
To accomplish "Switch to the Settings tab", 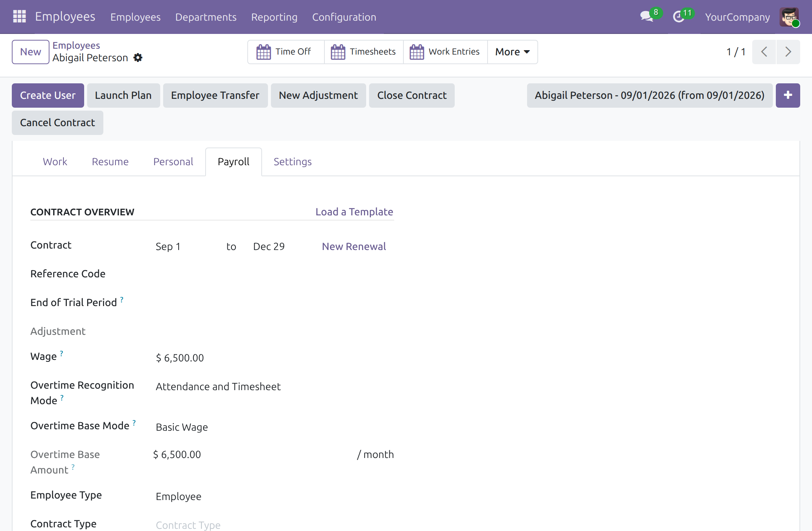I will coord(293,162).
